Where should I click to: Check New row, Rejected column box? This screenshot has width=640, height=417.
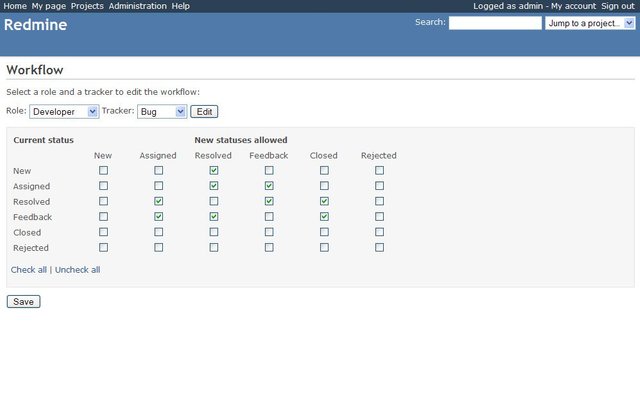pos(379,170)
